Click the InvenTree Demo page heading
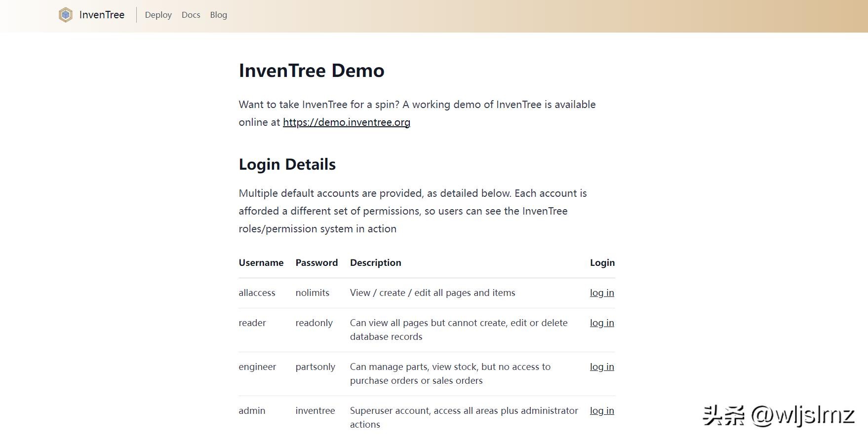This screenshot has width=868, height=440. pyautogui.click(x=311, y=71)
